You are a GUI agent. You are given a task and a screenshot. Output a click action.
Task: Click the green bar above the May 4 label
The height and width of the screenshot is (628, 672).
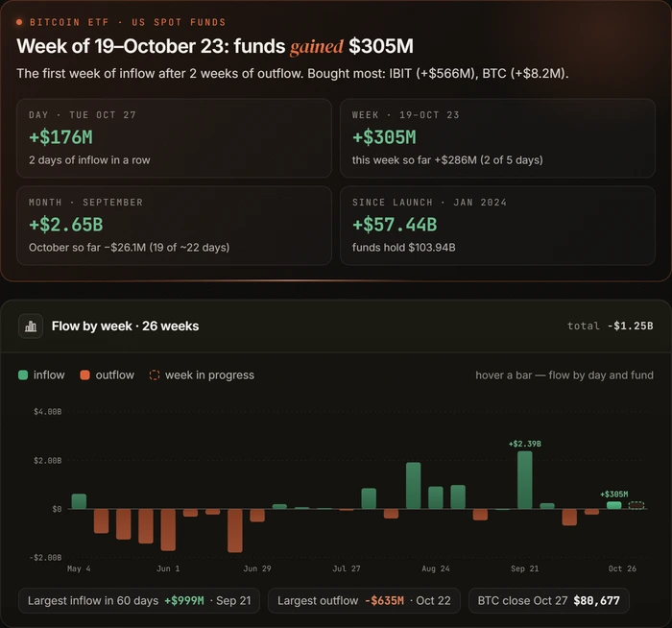pos(79,501)
